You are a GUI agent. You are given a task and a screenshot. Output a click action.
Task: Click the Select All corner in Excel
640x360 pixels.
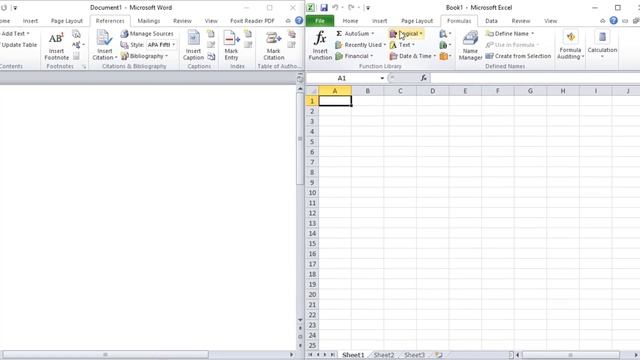tap(312, 91)
